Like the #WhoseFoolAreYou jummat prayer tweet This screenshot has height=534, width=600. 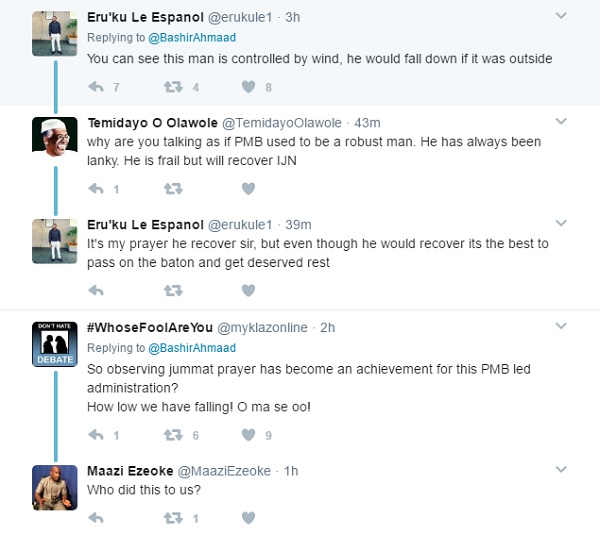tap(248, 435)
